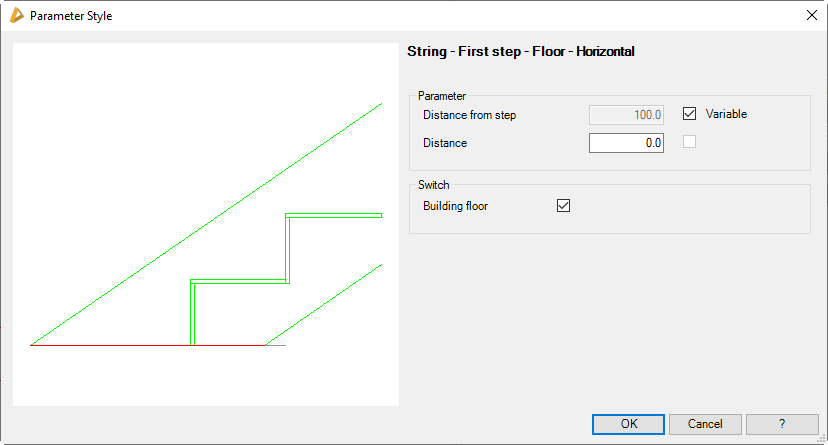Focus the Distance input field
This screenshot has width=828, height=445.
click(627, 143)
